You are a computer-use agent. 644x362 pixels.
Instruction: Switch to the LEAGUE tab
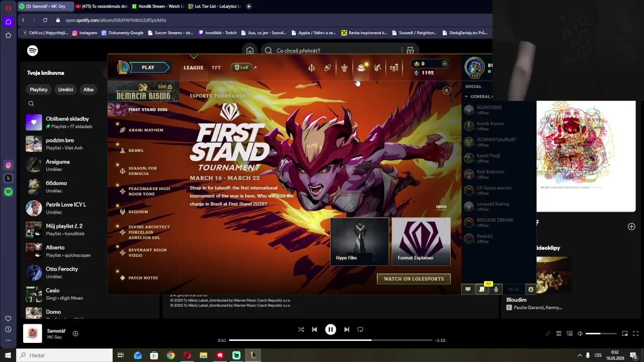[x=193, y=68]
